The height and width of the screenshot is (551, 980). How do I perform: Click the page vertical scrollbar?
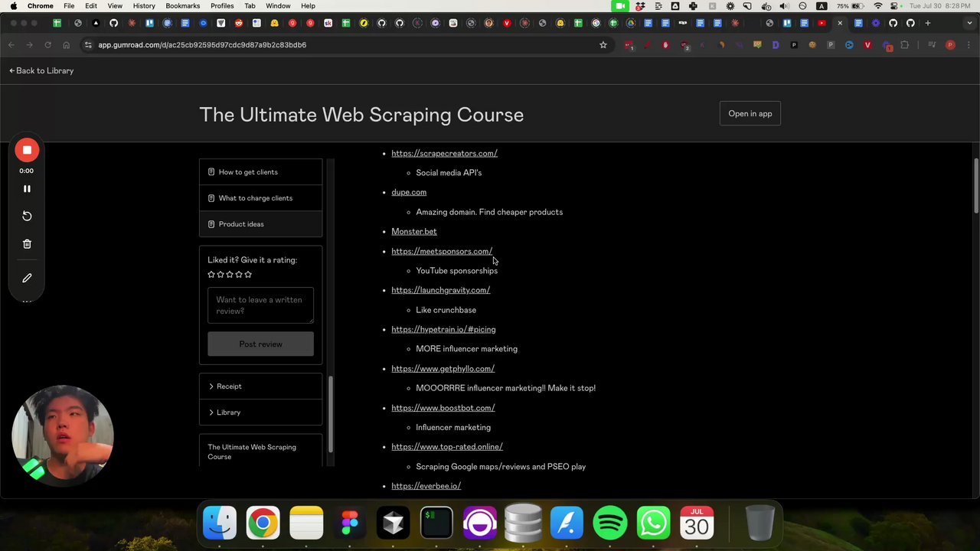[x=976, y=186]
